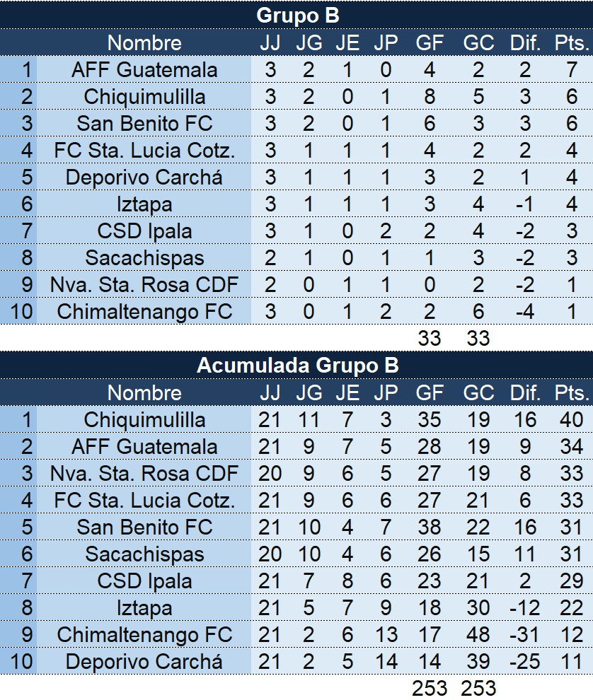Click the 33 goals-against total under Grupo B table
The width and height of the screenshot is (593, 700).
[x=478, y=338]
